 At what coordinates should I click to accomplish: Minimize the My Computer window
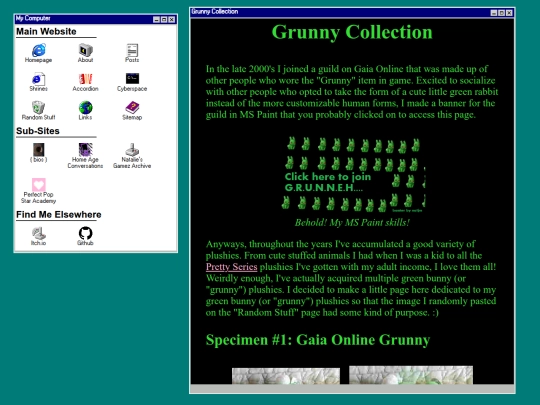156,20
